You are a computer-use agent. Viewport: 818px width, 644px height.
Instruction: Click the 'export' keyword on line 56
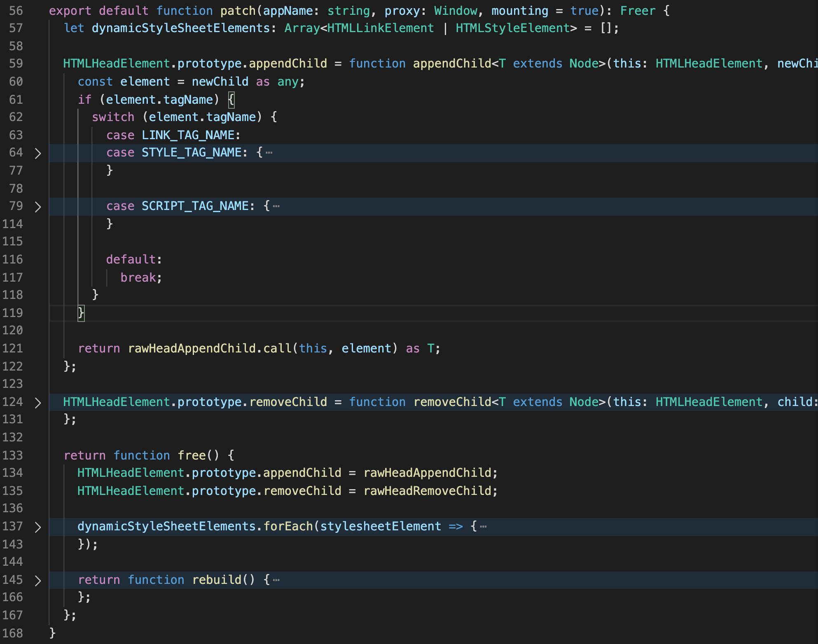(70, 11)
